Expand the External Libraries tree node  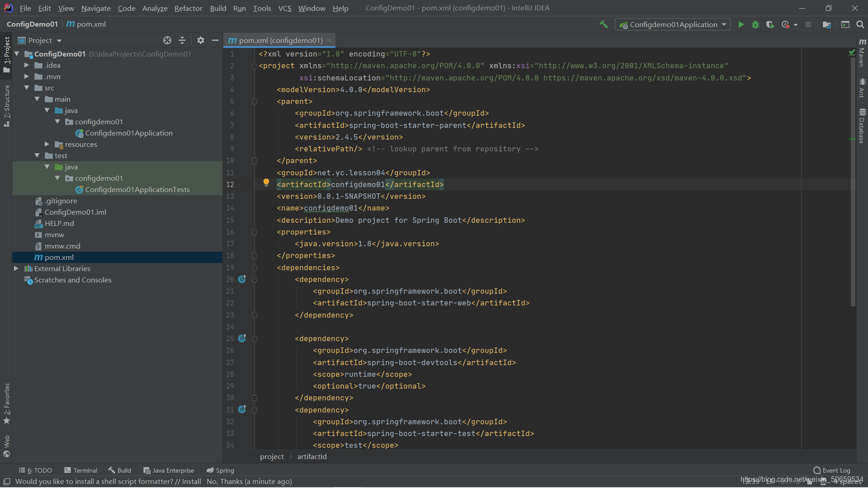(x=16, y=268)
